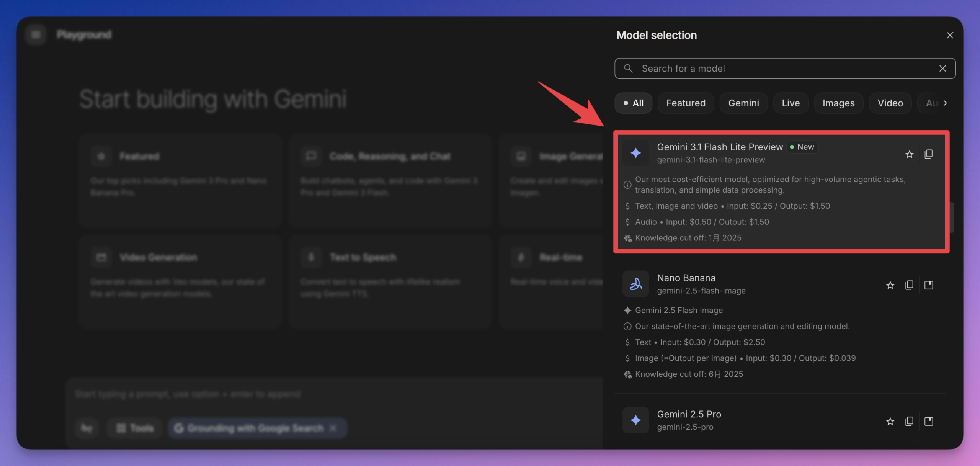Remove the Grounding with Google Search chip
The width and height of the screenshot is (980, 466).
332,428
